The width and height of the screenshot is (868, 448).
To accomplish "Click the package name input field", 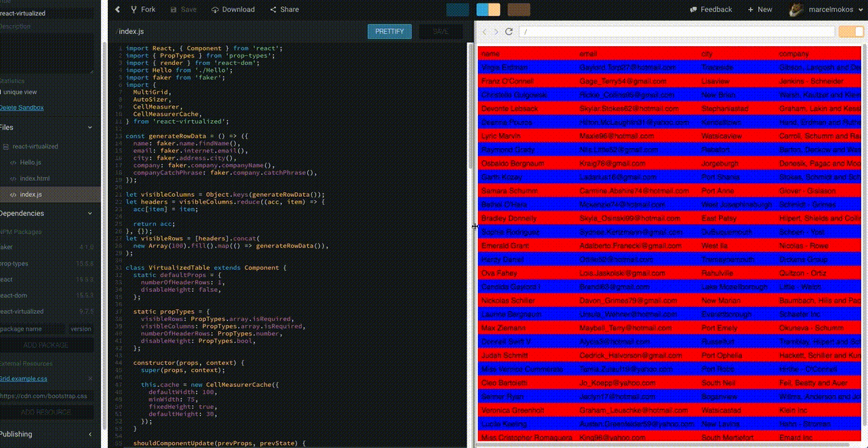I will pos(33,329).
